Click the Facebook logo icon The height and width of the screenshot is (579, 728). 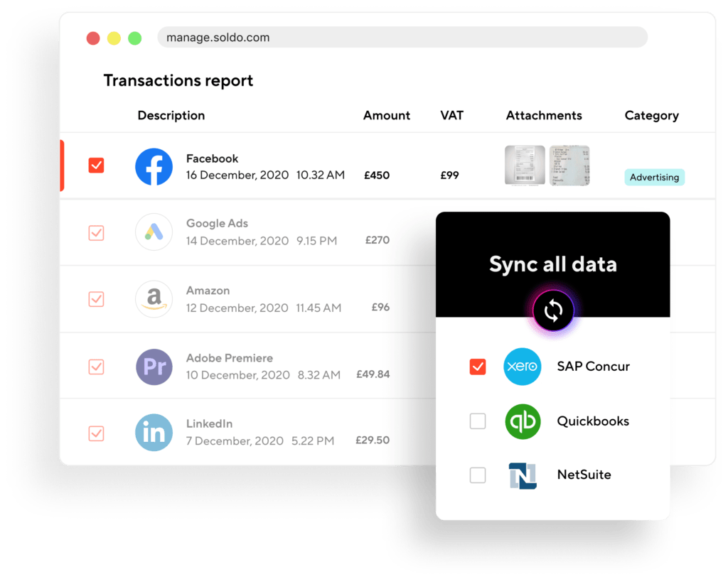coord(154,166)
